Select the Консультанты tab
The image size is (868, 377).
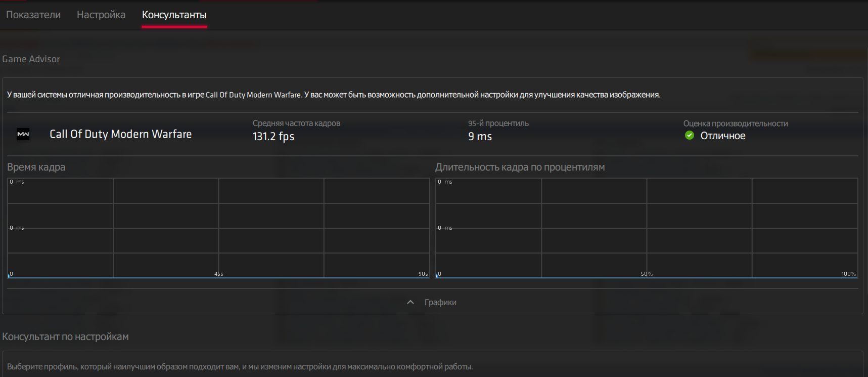tap(174, 15)
